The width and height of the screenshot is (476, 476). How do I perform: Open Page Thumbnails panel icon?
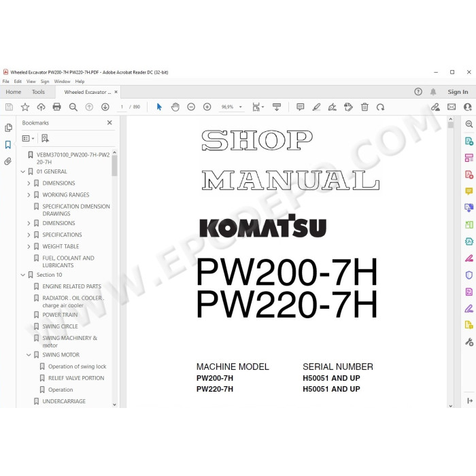coord(8,128)
